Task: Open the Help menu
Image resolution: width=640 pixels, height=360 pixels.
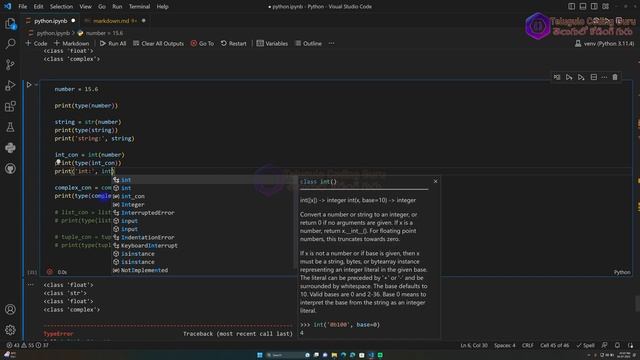Action: (x=162, y=7)
